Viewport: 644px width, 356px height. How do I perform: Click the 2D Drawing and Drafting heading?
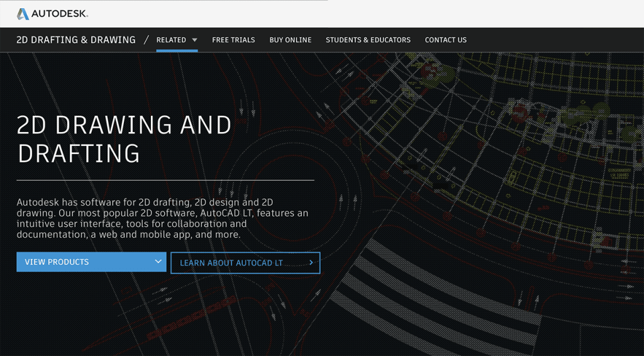pyautogui.click(x=124, y=139)
